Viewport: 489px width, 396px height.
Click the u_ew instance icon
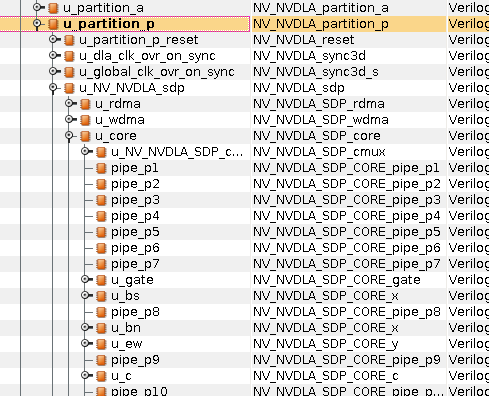coord(101,344)
